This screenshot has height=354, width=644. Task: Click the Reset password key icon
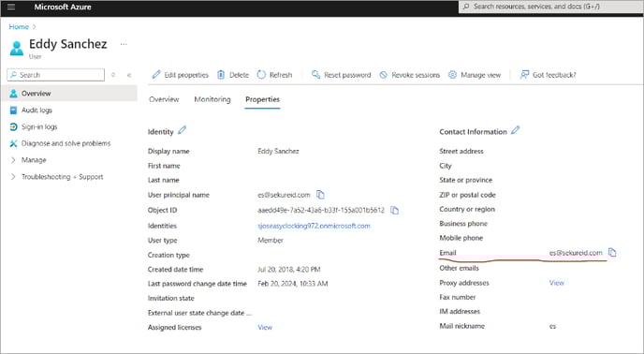coord(315,74)
